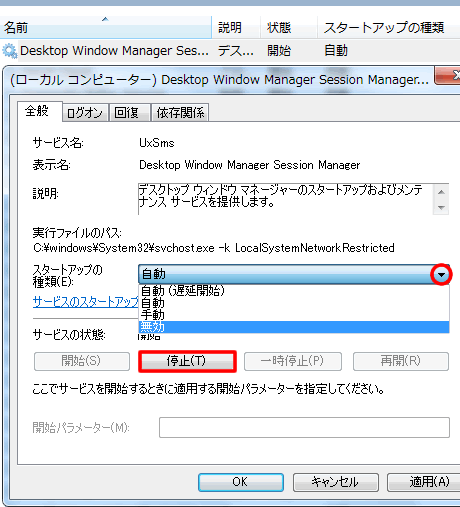460x507 pixels.
Task: Click the 開始(S) button
Action: point(82,361)
